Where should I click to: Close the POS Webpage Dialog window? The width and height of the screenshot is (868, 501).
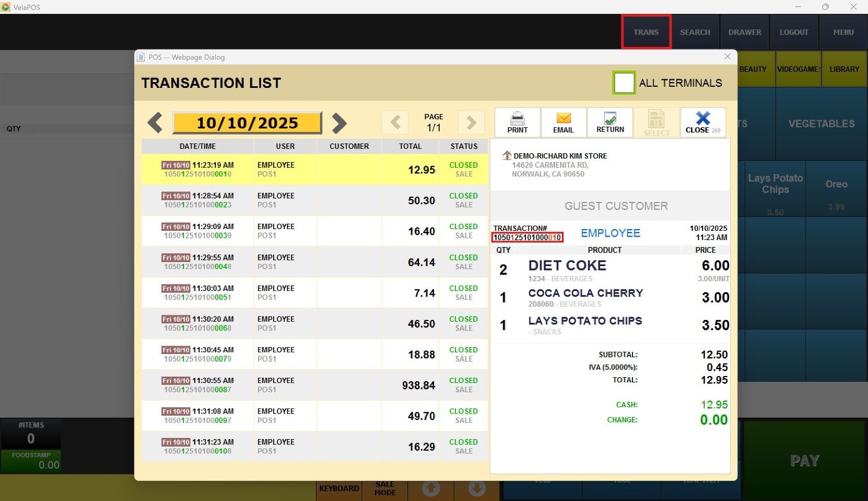click(727, 57)
